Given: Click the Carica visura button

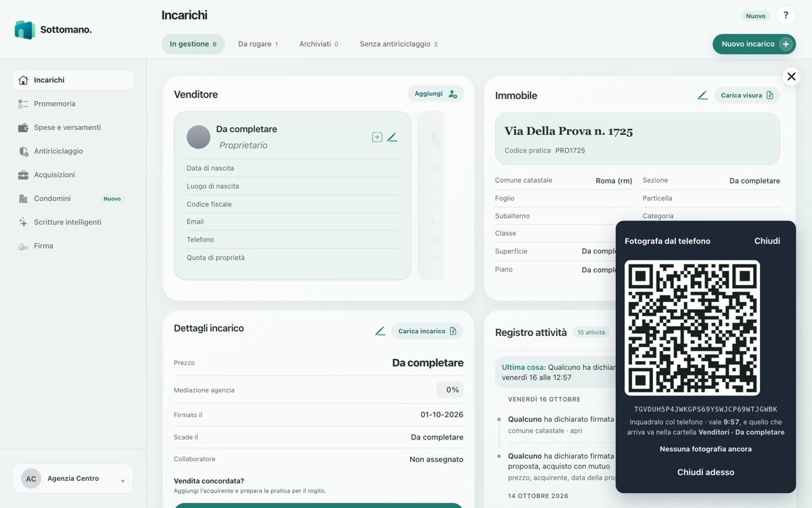Looking at the screenshot, I should [x=747, y=96].
